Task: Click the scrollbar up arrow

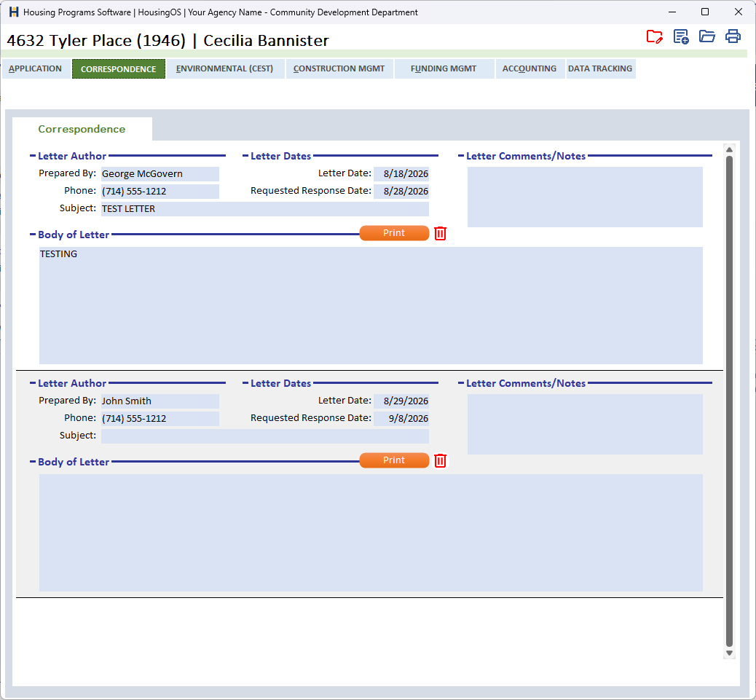Action: (730, 149)
